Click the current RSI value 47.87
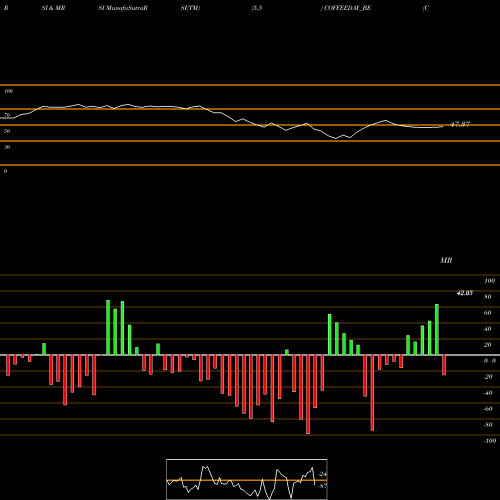Screen dimensions: 500x500 (x=460, y=124)
